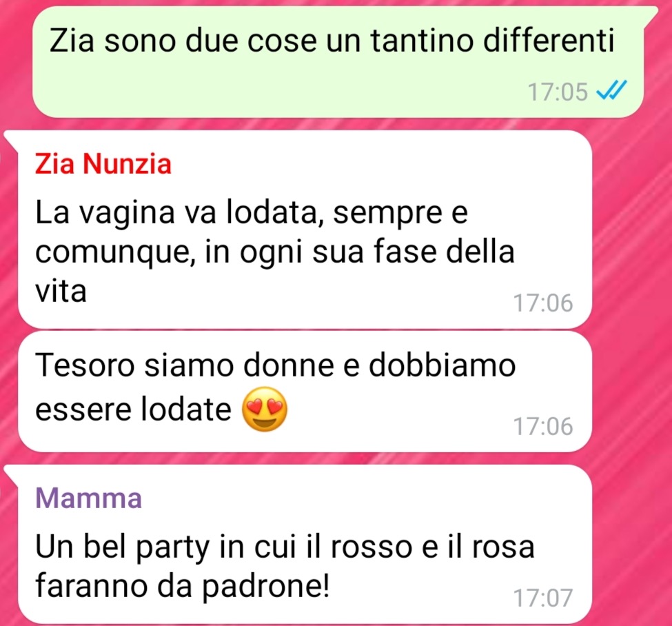Click the blue double-check read receipt
The height and width of the screenshot is (626, 672).
coord(612,90)
